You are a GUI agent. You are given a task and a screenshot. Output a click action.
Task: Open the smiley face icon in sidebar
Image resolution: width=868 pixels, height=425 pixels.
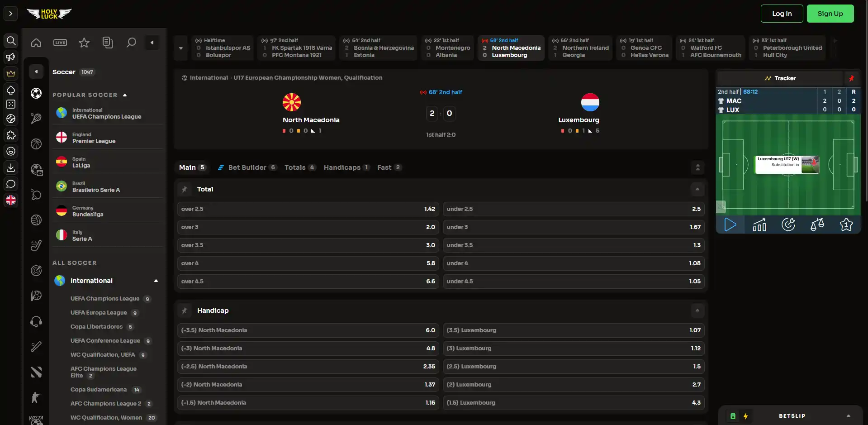click(x=11, y=151)
